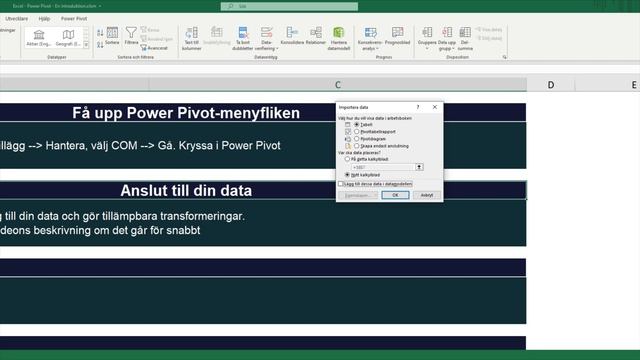Viewport: 640px width, 360px height.
Task: Open the title bar file name dropdown
Action: (x=100, y=6)
